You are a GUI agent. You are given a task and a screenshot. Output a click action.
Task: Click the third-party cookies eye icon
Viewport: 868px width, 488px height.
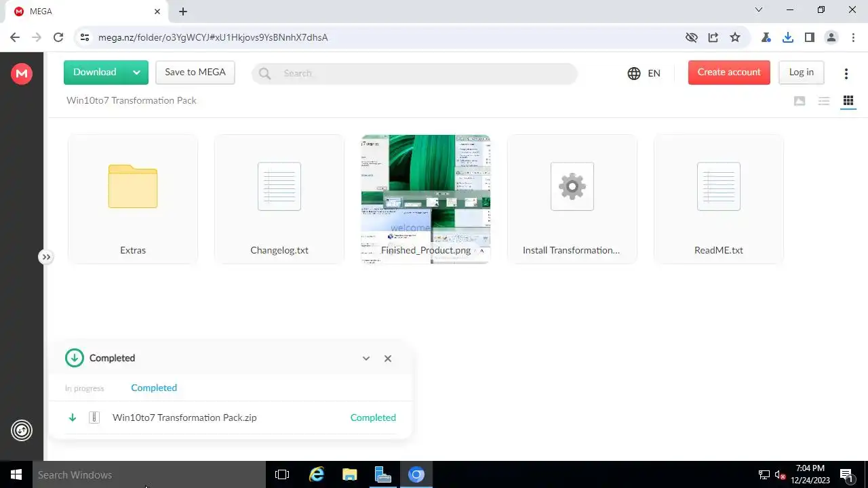691,37
